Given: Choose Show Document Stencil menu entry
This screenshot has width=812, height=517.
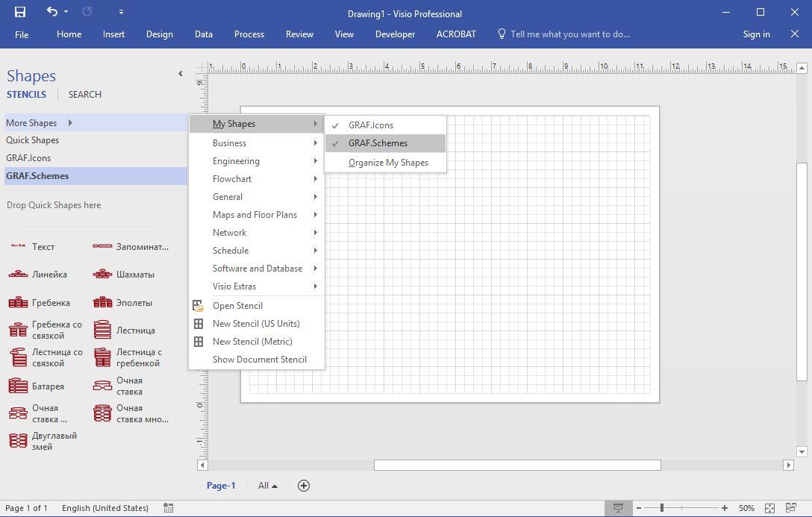Looking at the screenshot, I should coord(259,360).
